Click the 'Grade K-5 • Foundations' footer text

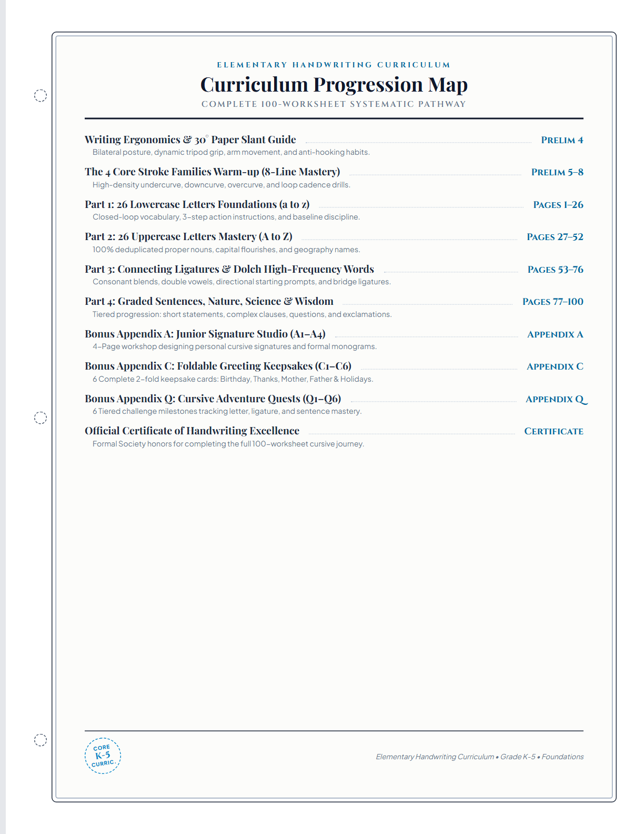click(542, 757)
